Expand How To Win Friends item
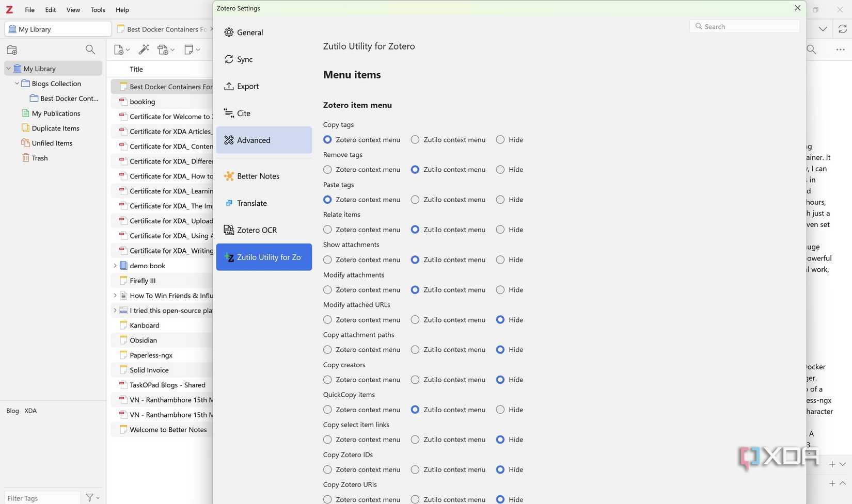This screenshot has height=504, width=852. (x=115, y=296)
